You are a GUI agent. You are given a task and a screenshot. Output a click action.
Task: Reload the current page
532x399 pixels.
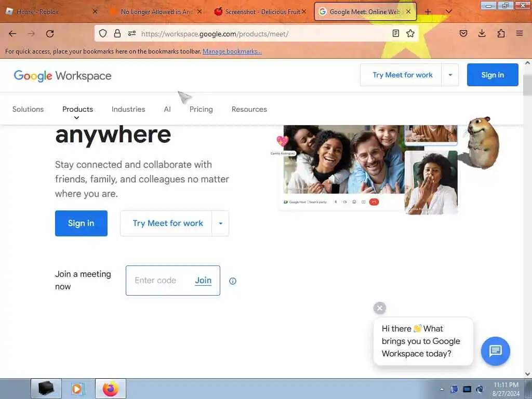[x=50, y=34]
